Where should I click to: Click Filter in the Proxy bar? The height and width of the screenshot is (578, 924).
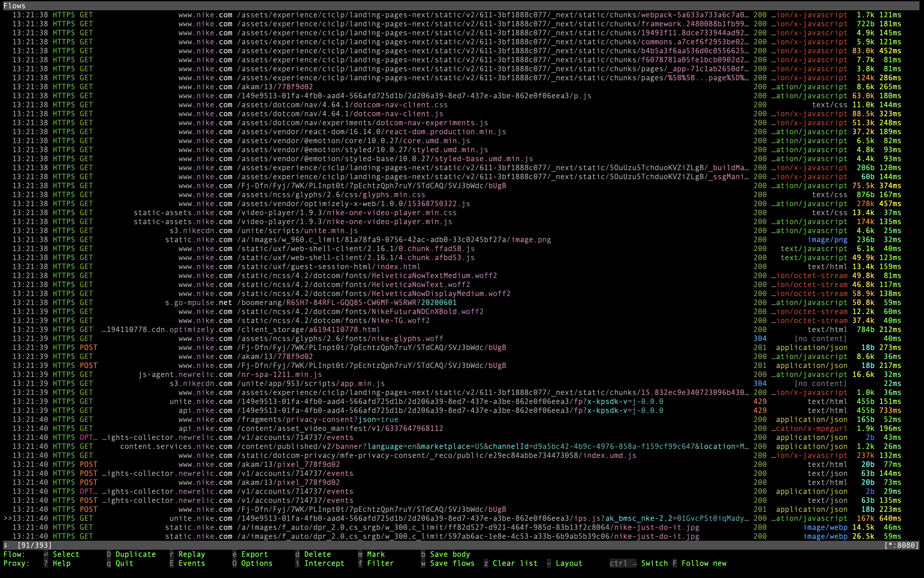click(380, 563)
